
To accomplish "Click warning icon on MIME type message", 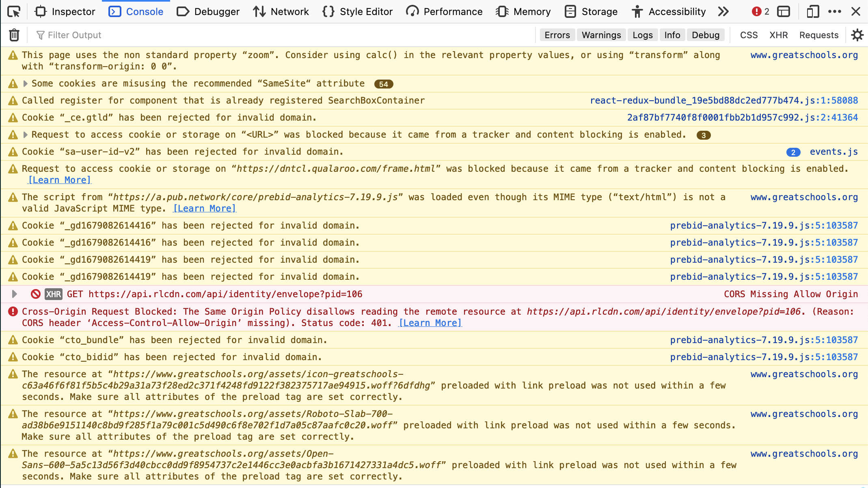I will (13, 197).
